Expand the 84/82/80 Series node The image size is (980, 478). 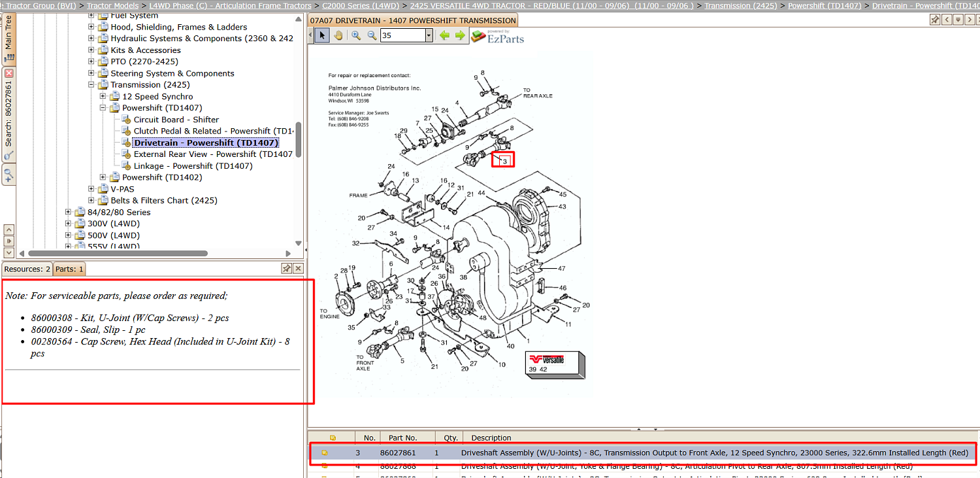pyautogui.click(x=69, y=213)
